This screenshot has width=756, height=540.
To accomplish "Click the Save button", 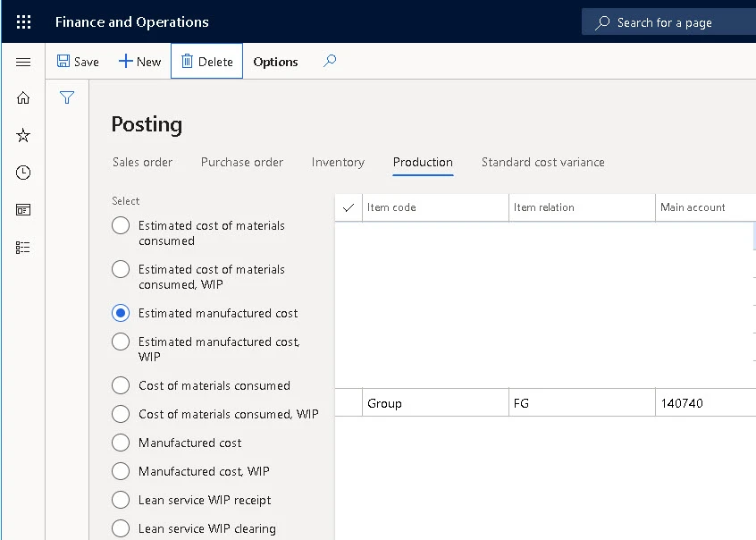I will (78, 62).
